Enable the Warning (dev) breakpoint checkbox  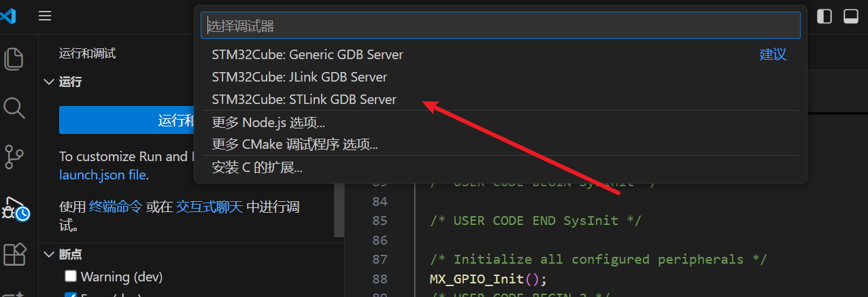[71, 277]
